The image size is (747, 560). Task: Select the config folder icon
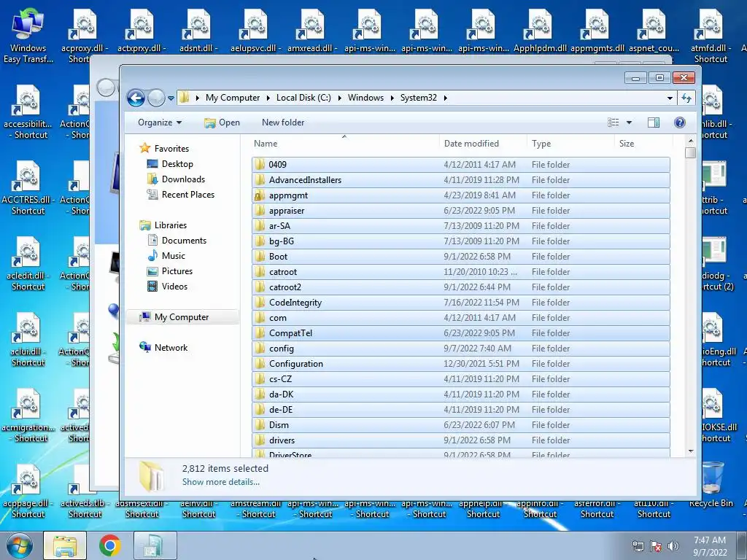pyautogui.click(x=259, y=348)
